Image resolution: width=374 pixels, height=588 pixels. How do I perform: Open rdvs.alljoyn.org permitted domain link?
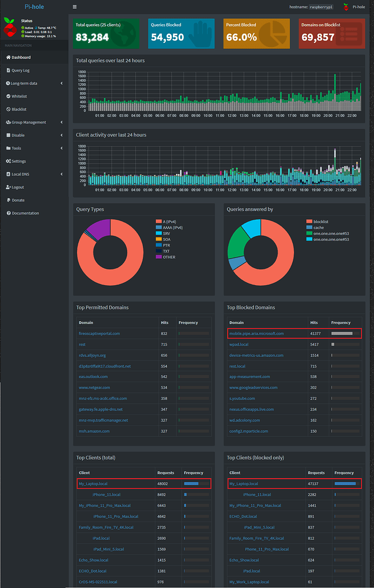(x=93, y=355)
